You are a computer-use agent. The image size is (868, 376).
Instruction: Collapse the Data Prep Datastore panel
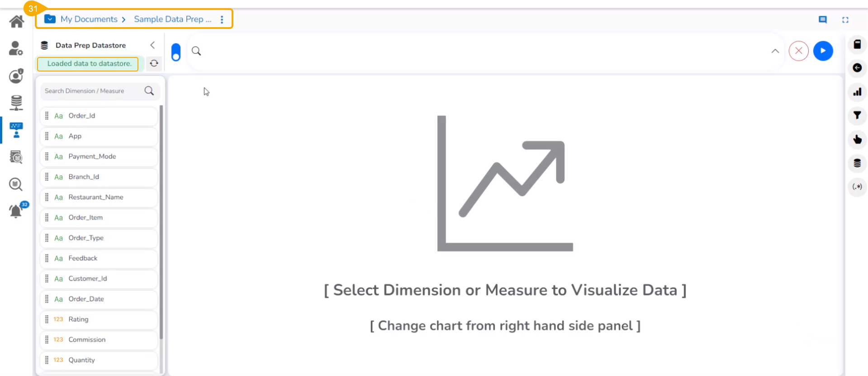(x=152, y=45)
